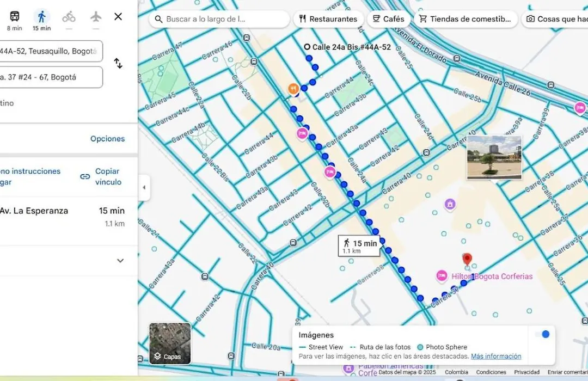Click the Pabellón Américas Corferias marker

tap(348, 368)
